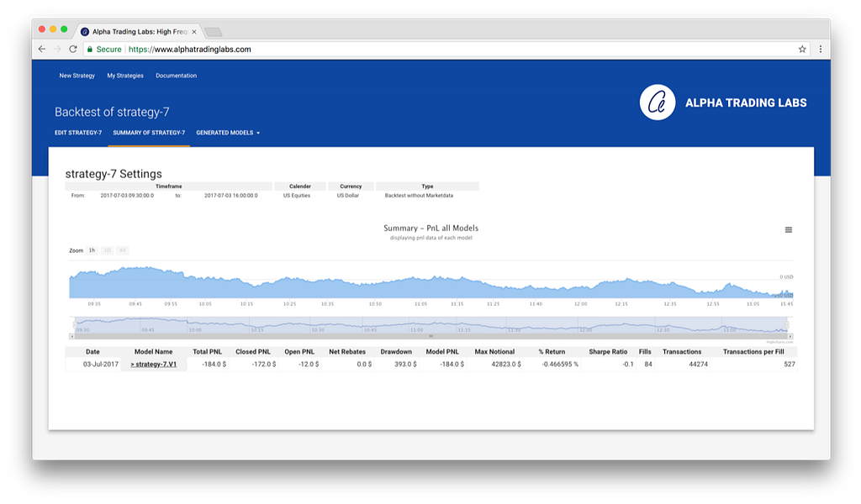Go to My Strategies

tap(125, 76)
